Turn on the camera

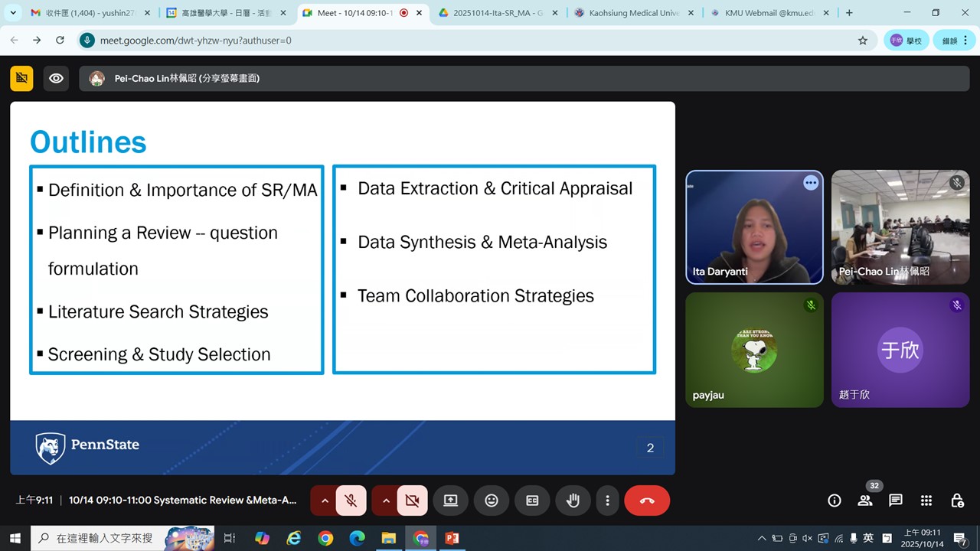[x=412, y=500]
